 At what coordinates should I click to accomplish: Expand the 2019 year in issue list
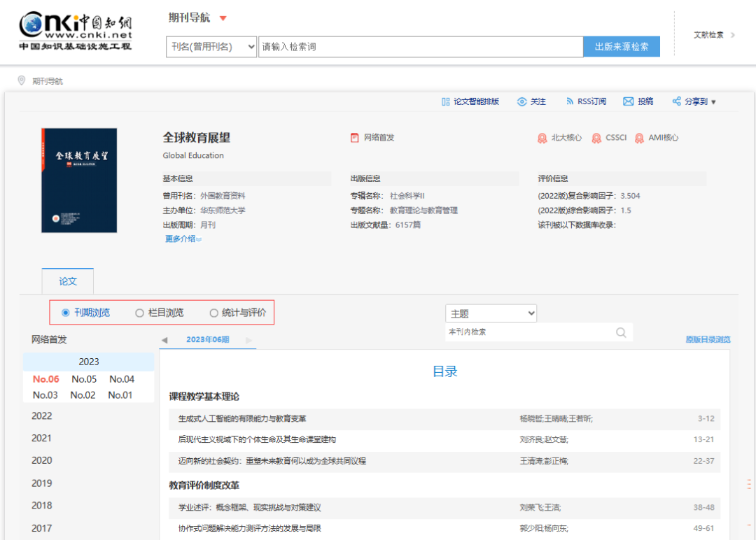[x=42, y=483]
